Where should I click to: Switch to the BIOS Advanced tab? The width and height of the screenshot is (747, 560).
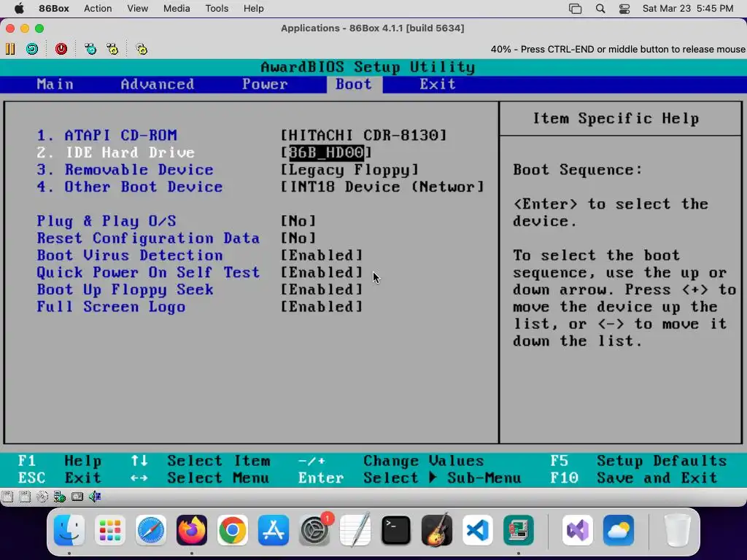click(158, 85)
